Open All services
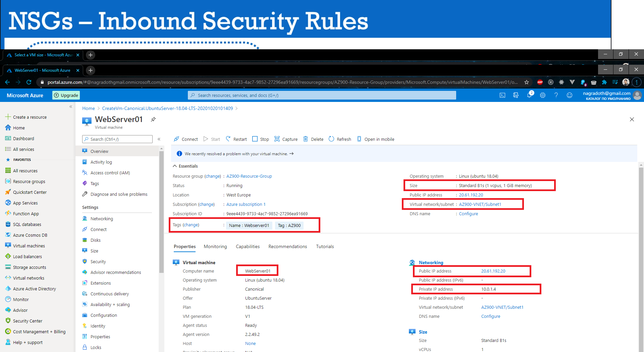644x352 pixels. (20, 149)
